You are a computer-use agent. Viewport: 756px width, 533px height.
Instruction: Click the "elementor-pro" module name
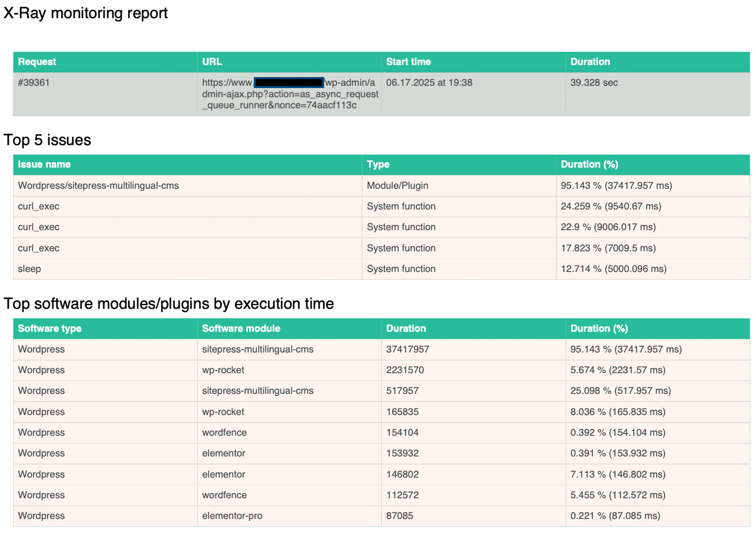point(232,516)
